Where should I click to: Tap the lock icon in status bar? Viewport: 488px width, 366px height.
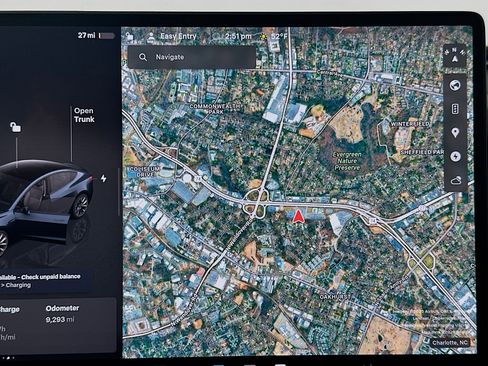[129, 36]
